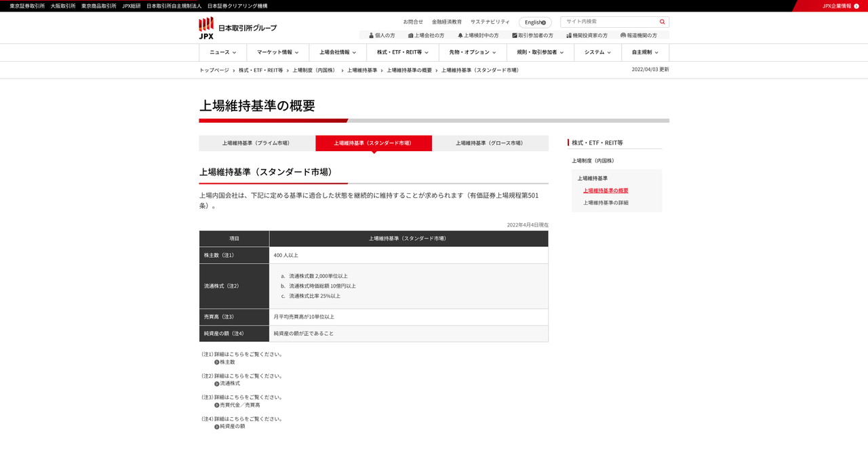Click the 機関投資家の方 icon
Viewport: 868px width, 453px height.
[570, 35]
